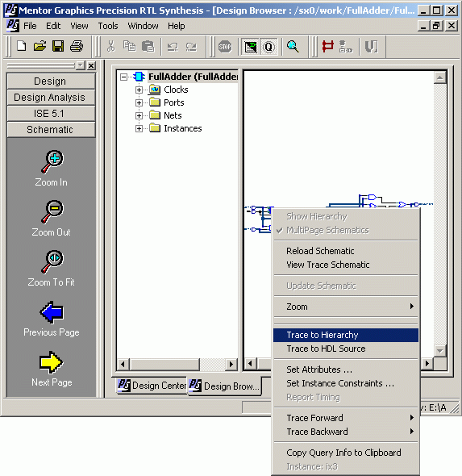The image size is (462, 476).
Task: Toggle MultiPage Schematics check item
Action: point(346,230)
